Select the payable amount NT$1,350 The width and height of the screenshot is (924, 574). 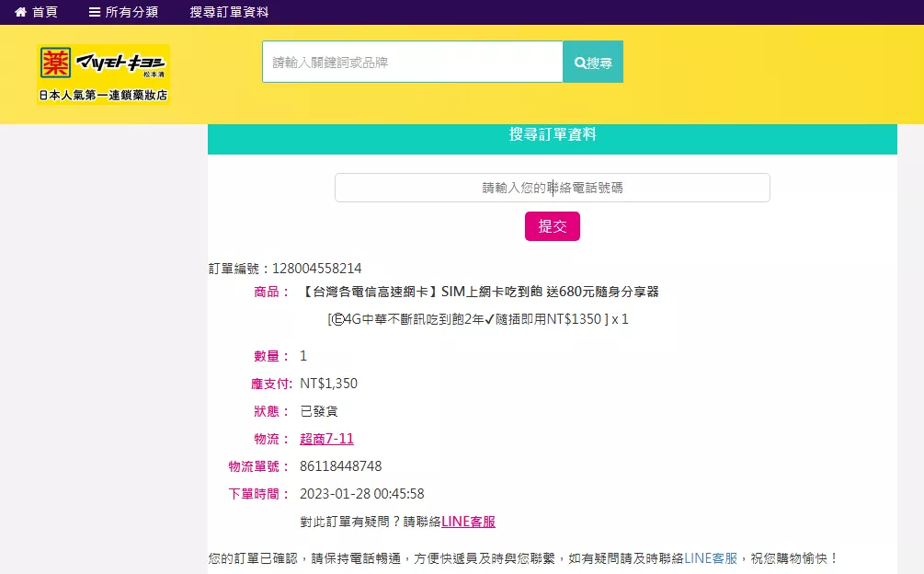click(329, 384)
